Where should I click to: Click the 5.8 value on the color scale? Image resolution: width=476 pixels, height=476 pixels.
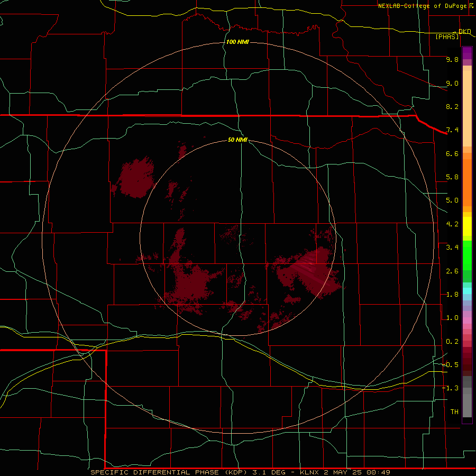452,177
